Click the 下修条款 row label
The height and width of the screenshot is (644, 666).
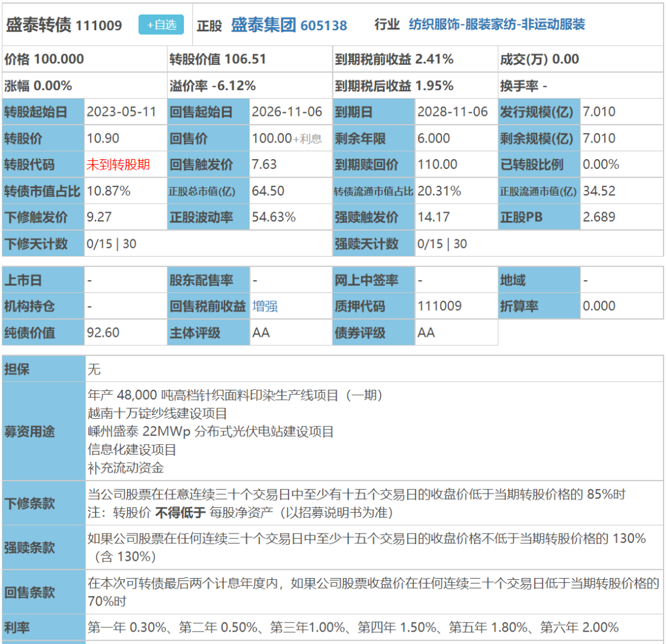tap(30, 503)
